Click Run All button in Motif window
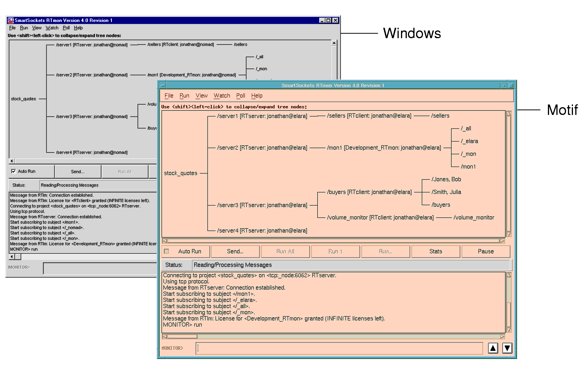Image resolution: width=588 pixels, height=369 pixels. coord(285,251)
